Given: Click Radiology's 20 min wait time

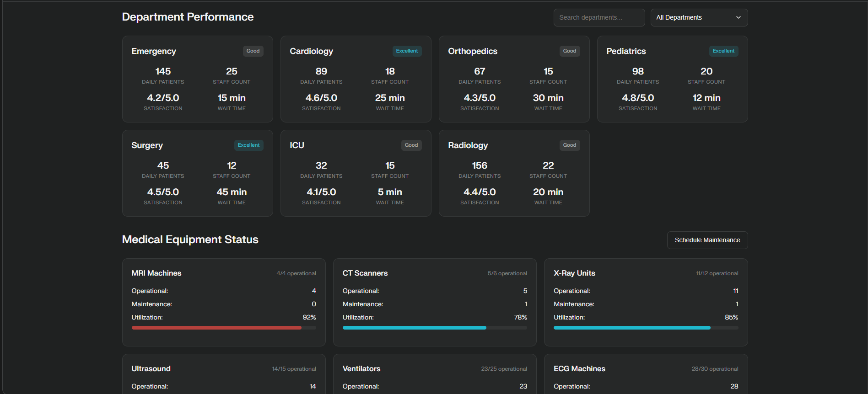Looking at the screenshot, I should [548, 192].
